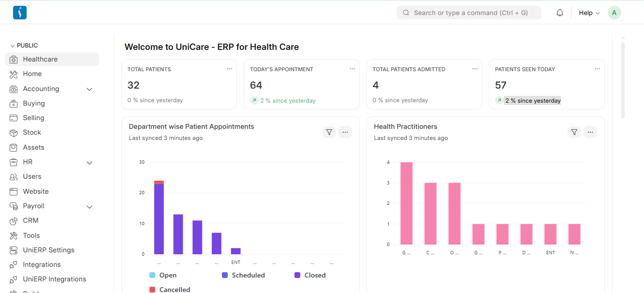The width and height of the screenshot is (644, 293).
Task: Open options menu for Total Patients card
Action: click(x=230, y=69)
